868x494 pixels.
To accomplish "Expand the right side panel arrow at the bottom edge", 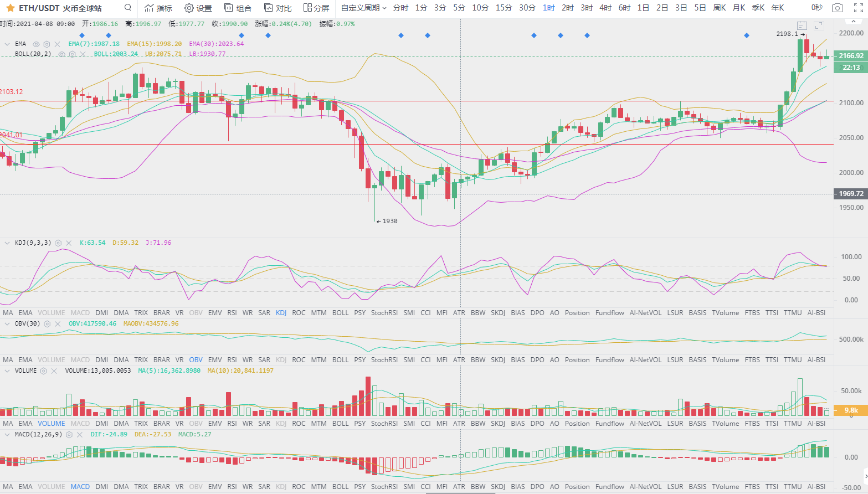I will coord(865,476).
